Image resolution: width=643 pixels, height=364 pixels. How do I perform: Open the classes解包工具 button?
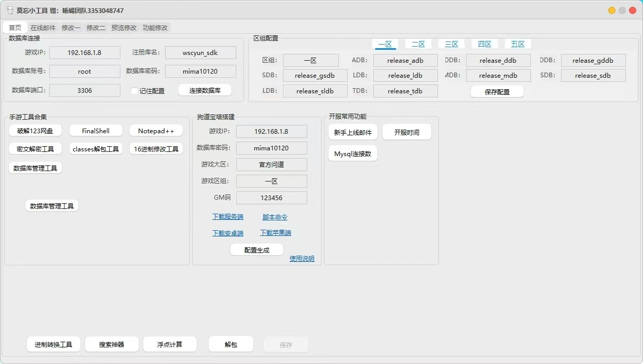(95, 149)
